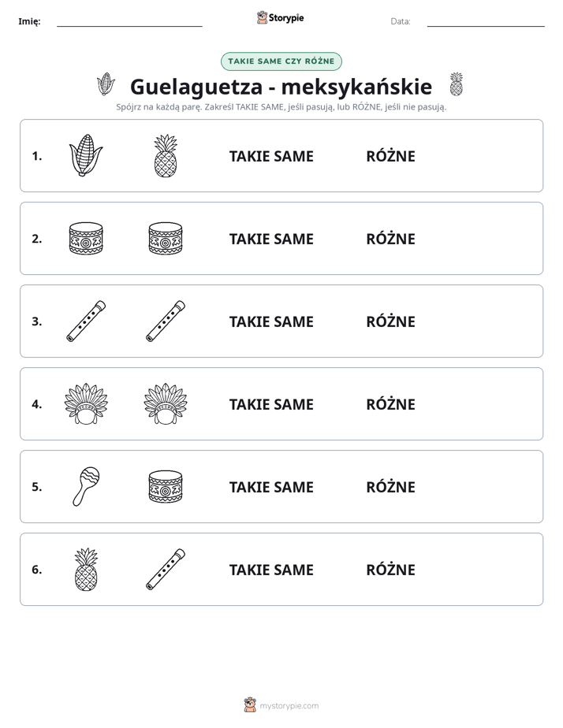Choose TAKIE SAME for pair 3

tap(271, 321)
